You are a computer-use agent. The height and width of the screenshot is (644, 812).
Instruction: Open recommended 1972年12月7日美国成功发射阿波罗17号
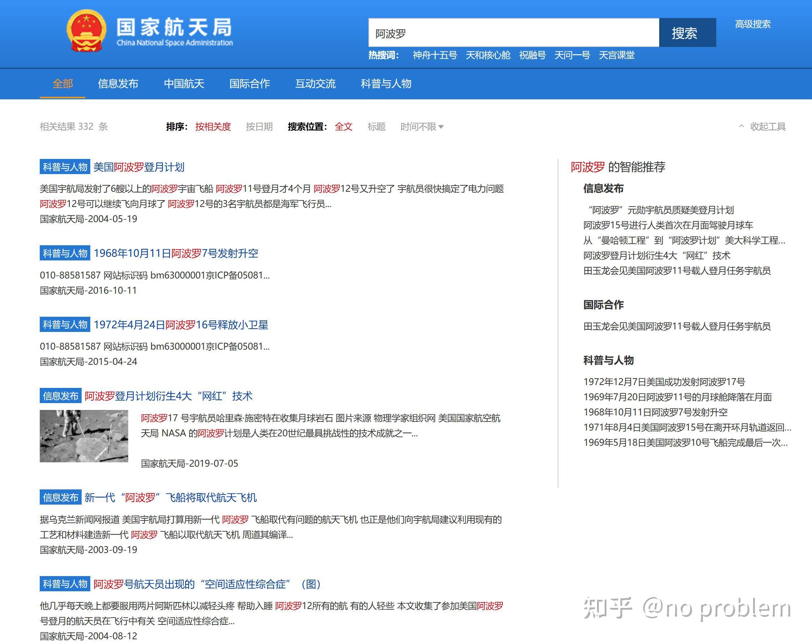point(664,382)
